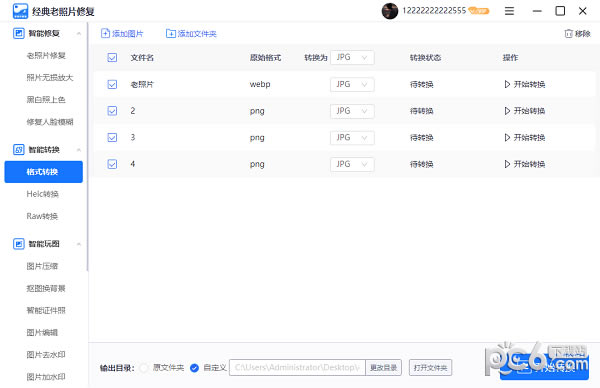Image resolution: width=600 pixels, height=388 pixels.
Task: Collapse the 智能转换 section chevron
Action: point(79,150)
